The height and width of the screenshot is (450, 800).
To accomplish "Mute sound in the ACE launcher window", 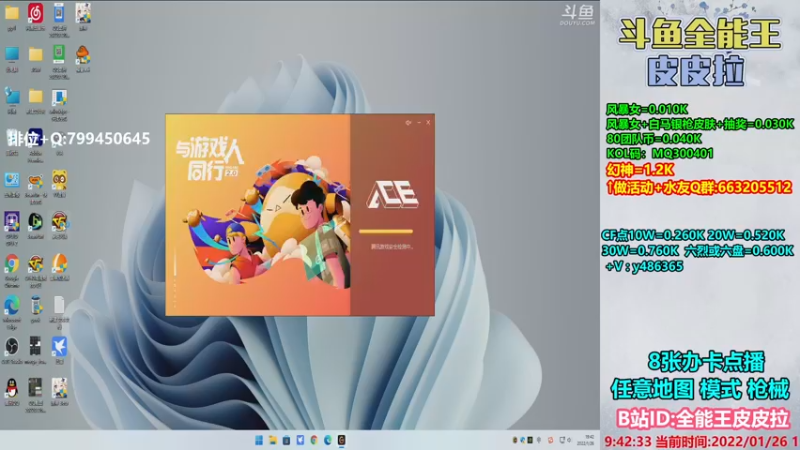I will [408, 122].
